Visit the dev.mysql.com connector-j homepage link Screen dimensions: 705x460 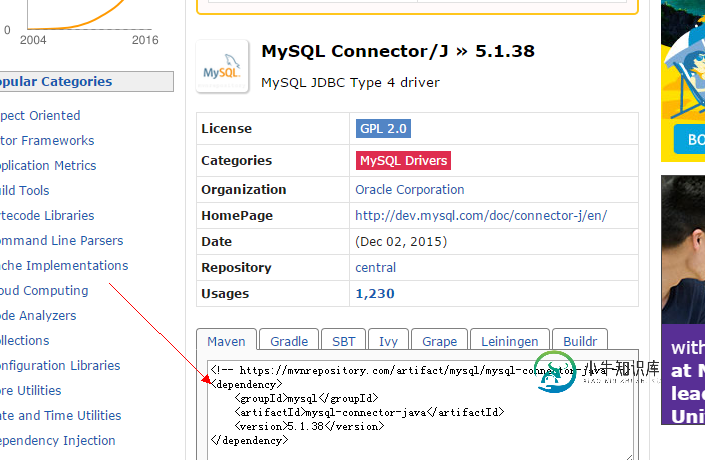[x=481, y=216]
